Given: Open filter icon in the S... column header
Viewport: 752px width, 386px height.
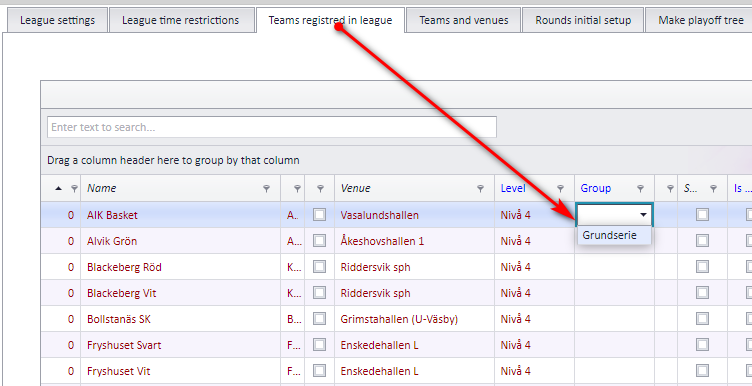Looking at the screenshot, I should 713,189.
